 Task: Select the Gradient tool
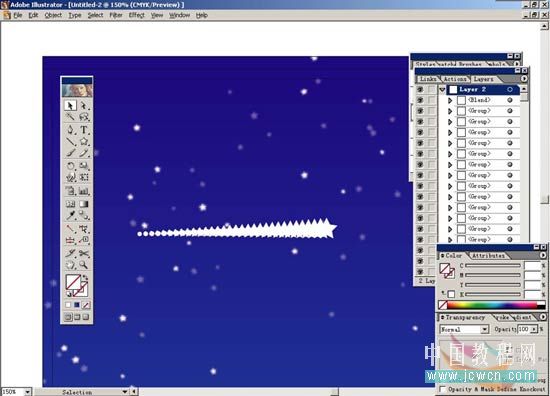pos(84,204)
